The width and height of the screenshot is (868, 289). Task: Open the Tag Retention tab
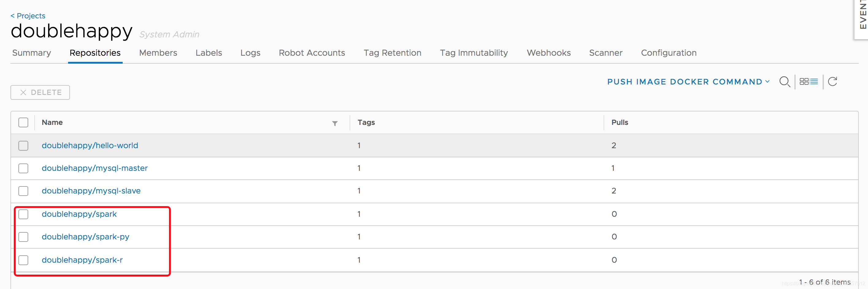(x=392, y=53)
